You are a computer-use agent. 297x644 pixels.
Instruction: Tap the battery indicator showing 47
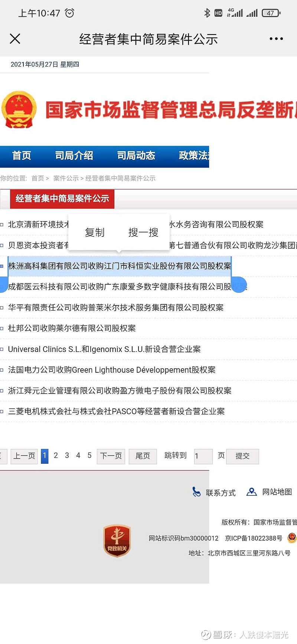coord(271,13)
